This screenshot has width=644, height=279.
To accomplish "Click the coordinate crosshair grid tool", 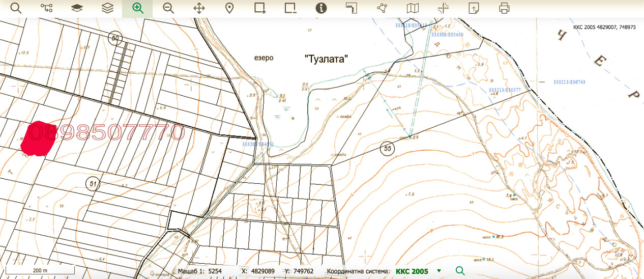I will tap(444, 8).
